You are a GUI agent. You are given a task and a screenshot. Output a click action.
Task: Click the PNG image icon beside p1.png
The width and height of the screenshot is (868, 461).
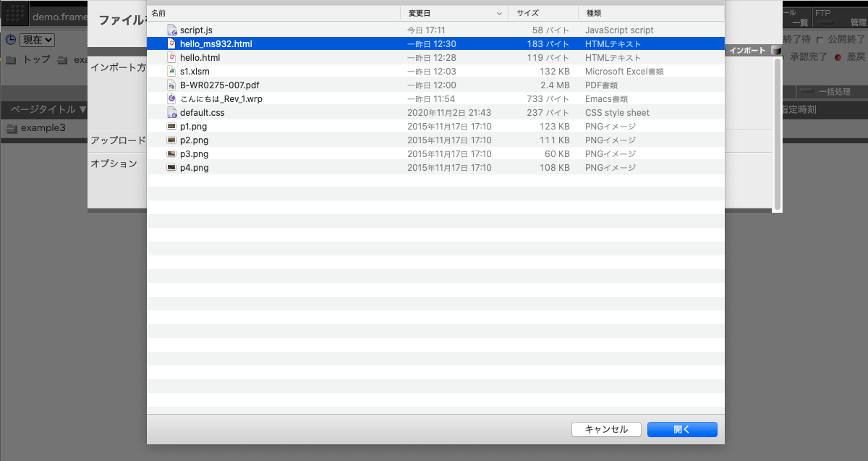pyautogui.click(x=171, y=126)
